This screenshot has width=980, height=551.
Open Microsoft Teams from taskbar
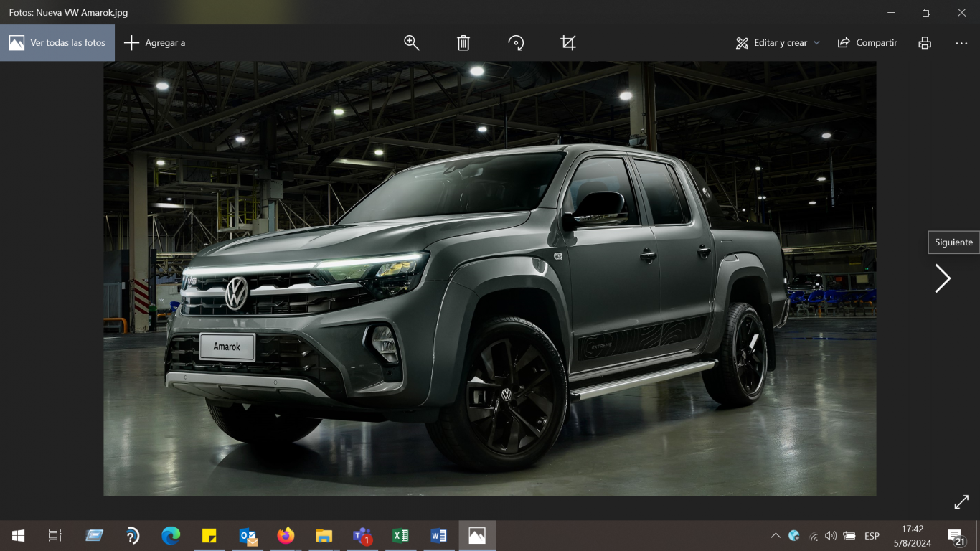point(362,536)
